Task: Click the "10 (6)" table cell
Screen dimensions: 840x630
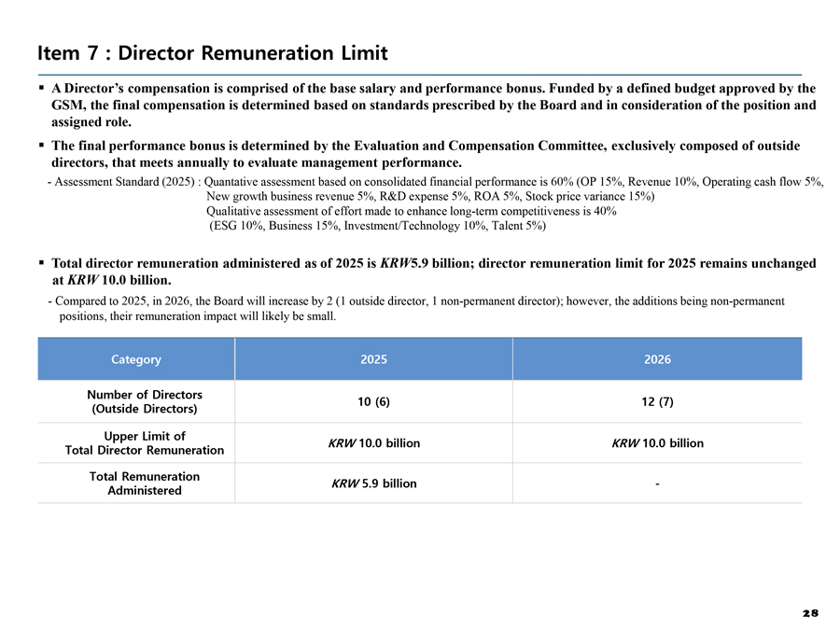Action: coord(373,401)
